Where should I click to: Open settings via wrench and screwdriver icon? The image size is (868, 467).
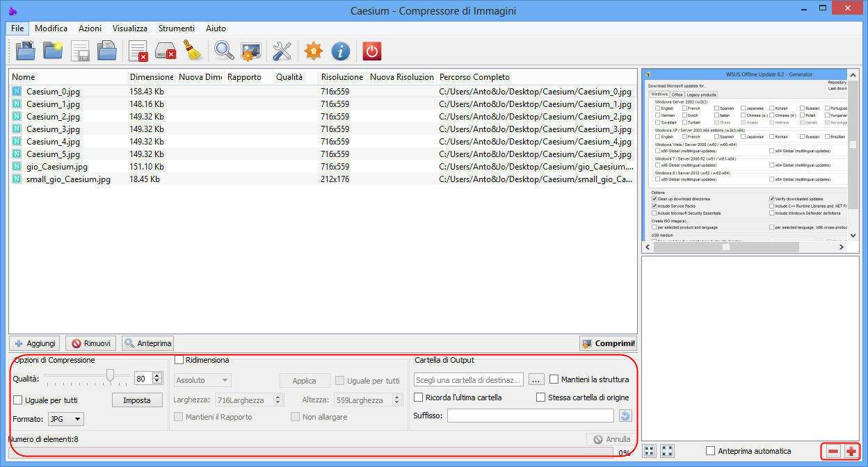[x=282, y=51]
